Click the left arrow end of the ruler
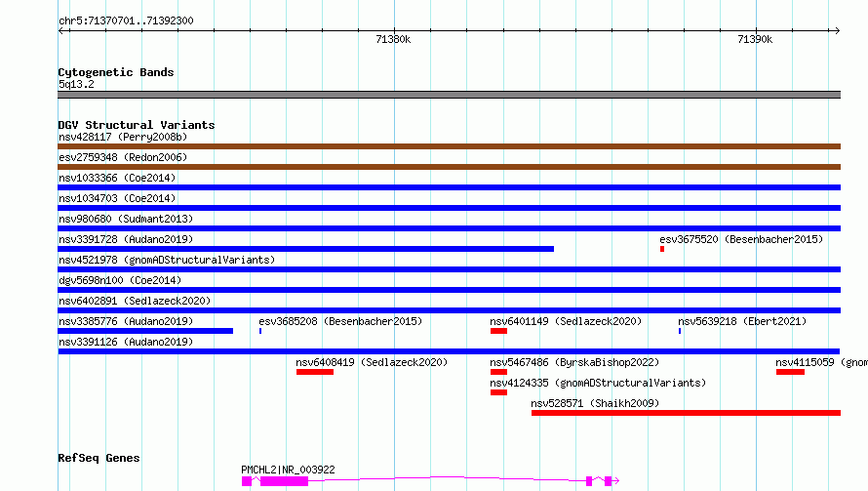868x491 pixels. [61, 31]
